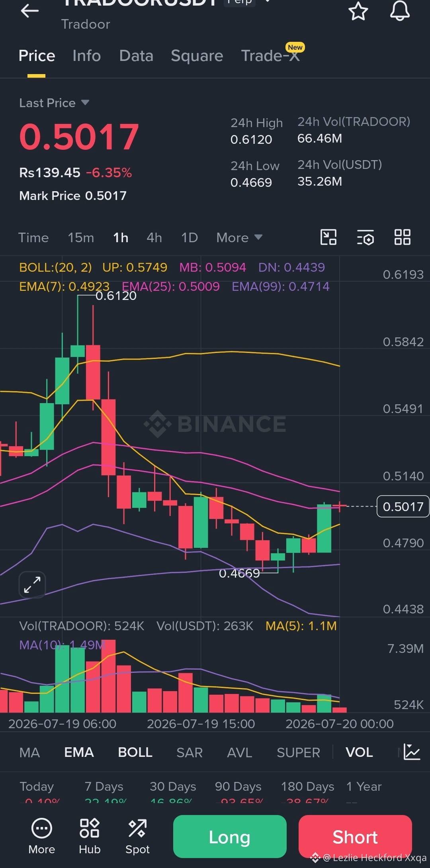This screenshot has width=430, height=868.
Task: Tap the 24h Low 0.4669 value
Action: pos(251,182)
